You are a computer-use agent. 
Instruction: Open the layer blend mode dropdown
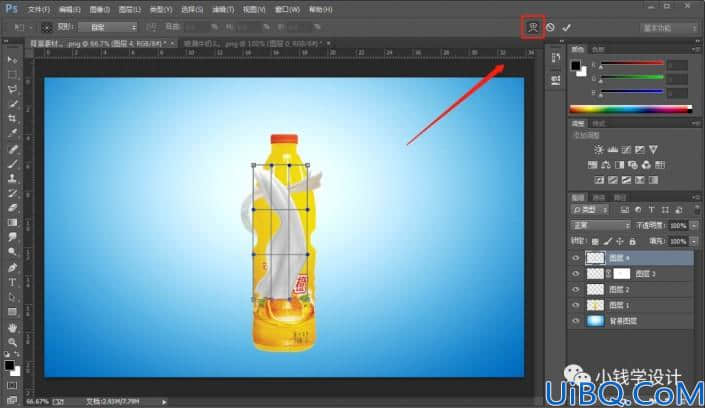coord(600,225)
